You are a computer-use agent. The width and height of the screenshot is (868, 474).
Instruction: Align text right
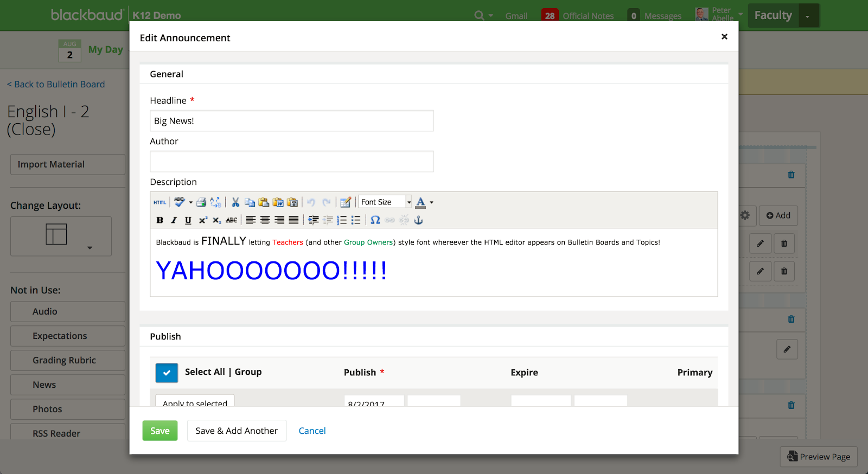pyautogui.click(x=279, y=220)
